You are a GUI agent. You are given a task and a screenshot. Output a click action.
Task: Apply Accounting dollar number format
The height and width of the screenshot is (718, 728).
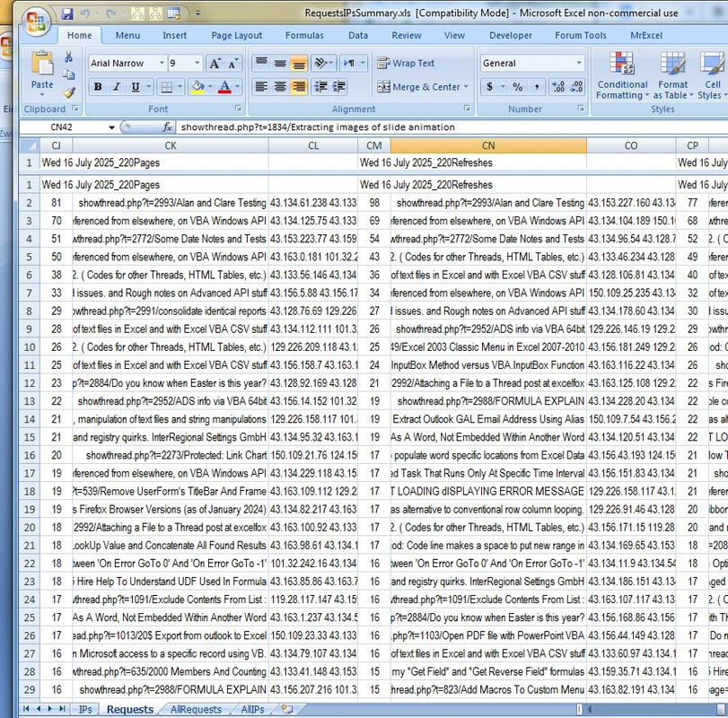[x=490, y=87]
